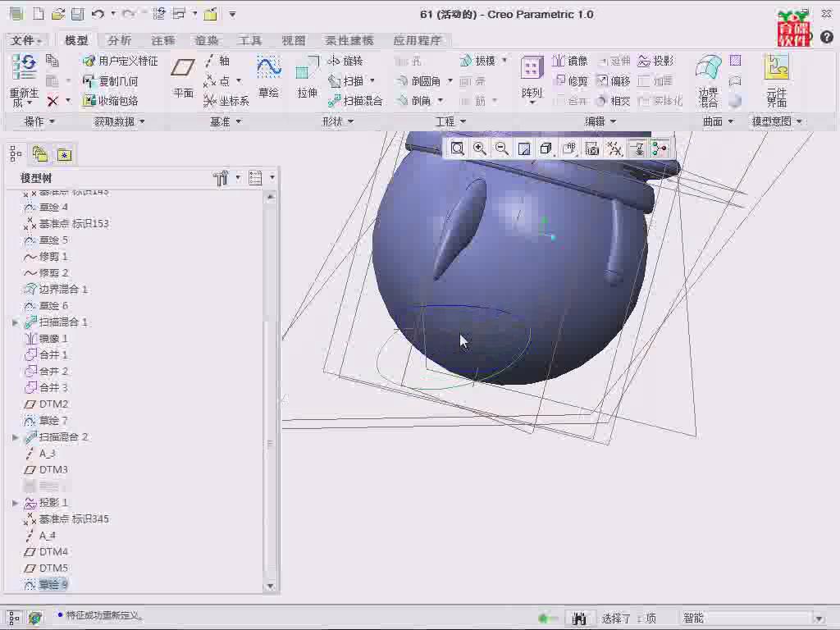Expand the 投影 1 tree node
Image resolution: width=840 pixels, height=630 pixels.
[x=15, y=503]
